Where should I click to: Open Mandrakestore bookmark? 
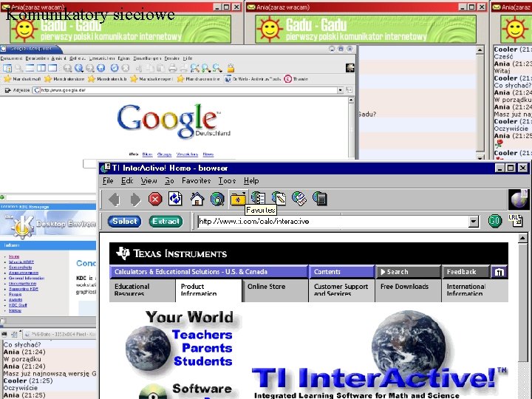tap(64, 79)
